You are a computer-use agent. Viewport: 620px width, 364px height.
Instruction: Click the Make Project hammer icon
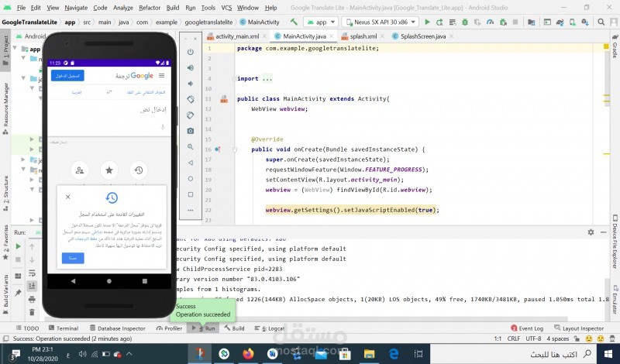point(294,22)
